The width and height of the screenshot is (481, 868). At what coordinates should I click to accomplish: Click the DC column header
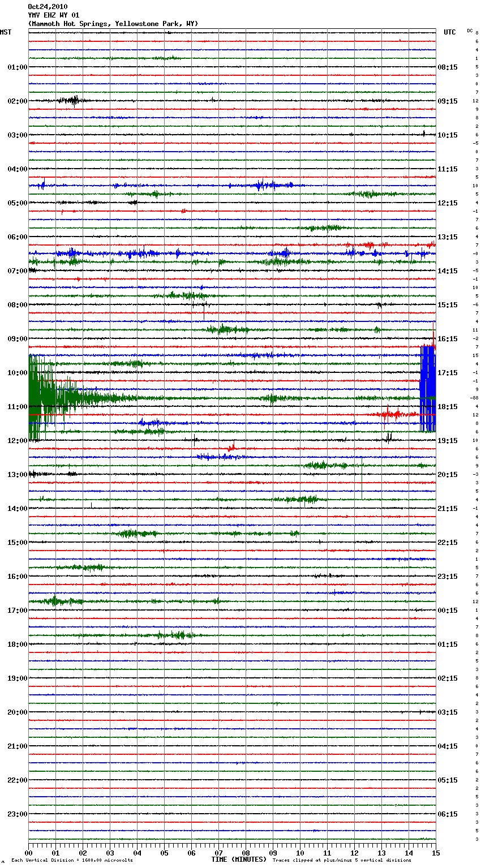point(470,31)
